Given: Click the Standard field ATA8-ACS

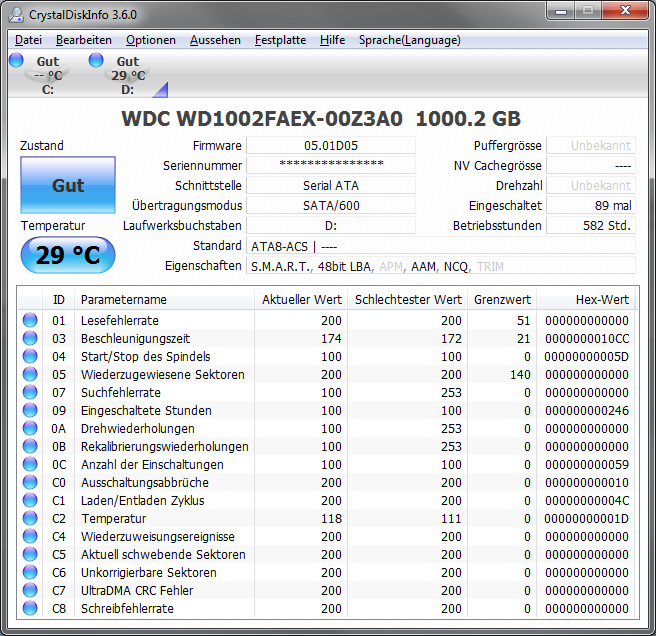Looking at the screenshot, I should click(441, 246).
